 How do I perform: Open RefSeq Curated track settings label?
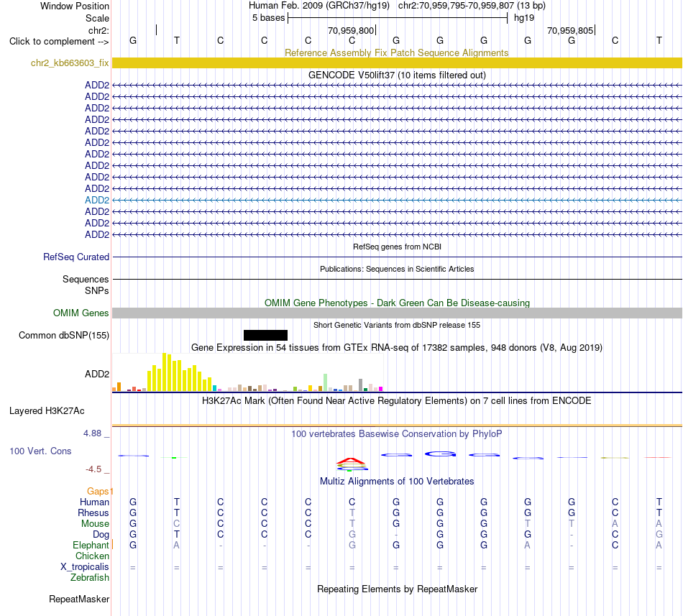click(75, 257)
